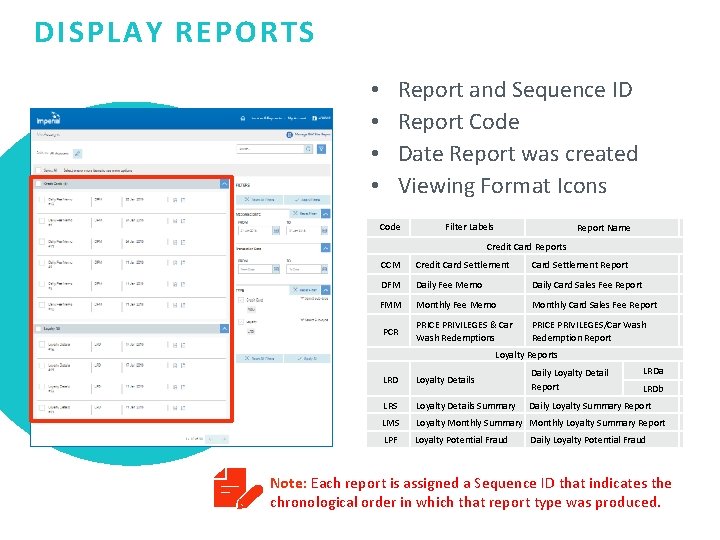
Task: Click the 'LRD' code cell
Action: click(x=390, y=380)
